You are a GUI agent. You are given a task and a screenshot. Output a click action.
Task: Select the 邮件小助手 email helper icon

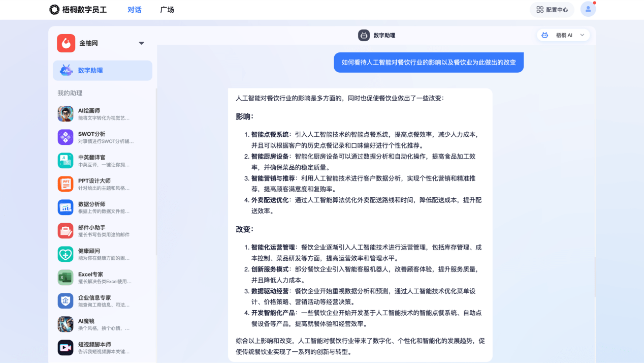click(x=66, y=230)
